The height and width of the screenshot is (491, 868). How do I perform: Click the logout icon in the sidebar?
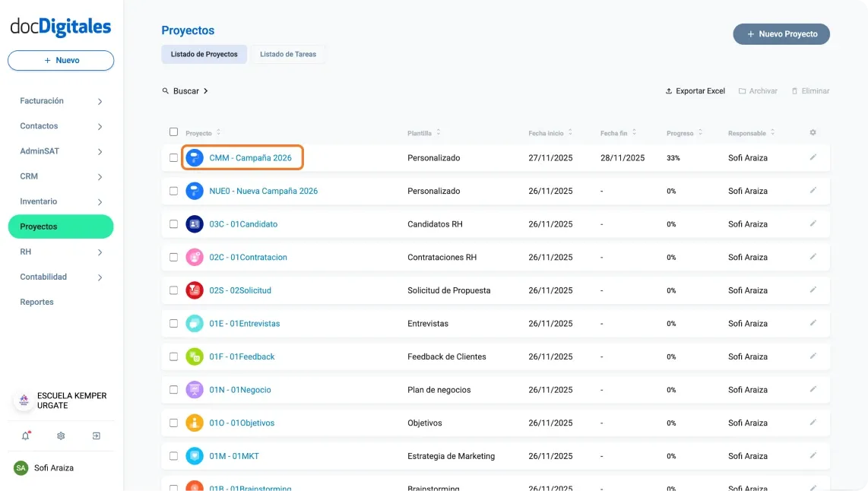coord(96,436)
